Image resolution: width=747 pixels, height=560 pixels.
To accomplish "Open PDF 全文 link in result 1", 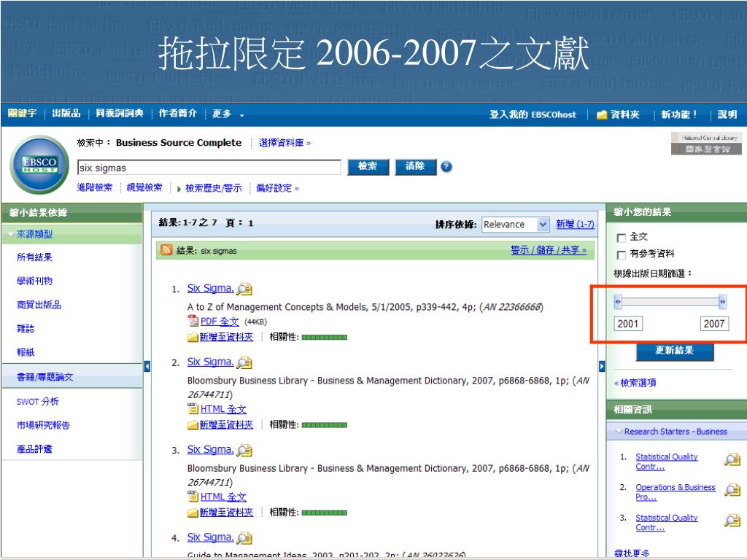I will click(220, 322).
